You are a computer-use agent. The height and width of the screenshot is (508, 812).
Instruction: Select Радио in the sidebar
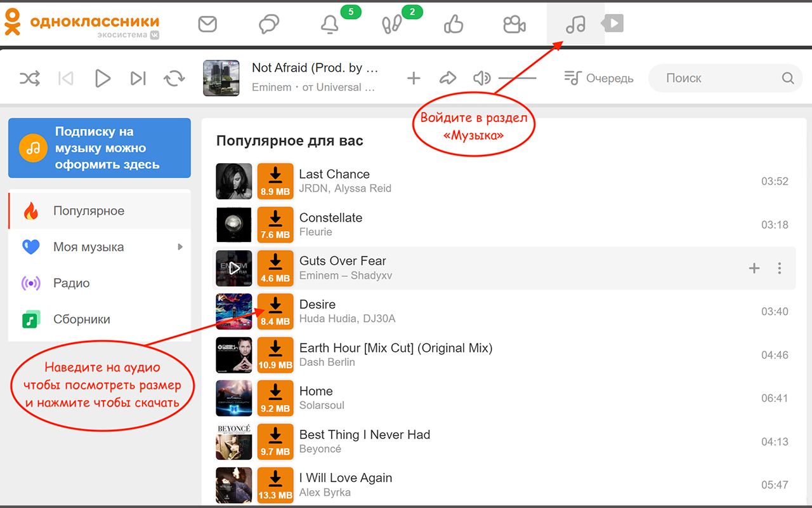(80, 283)
